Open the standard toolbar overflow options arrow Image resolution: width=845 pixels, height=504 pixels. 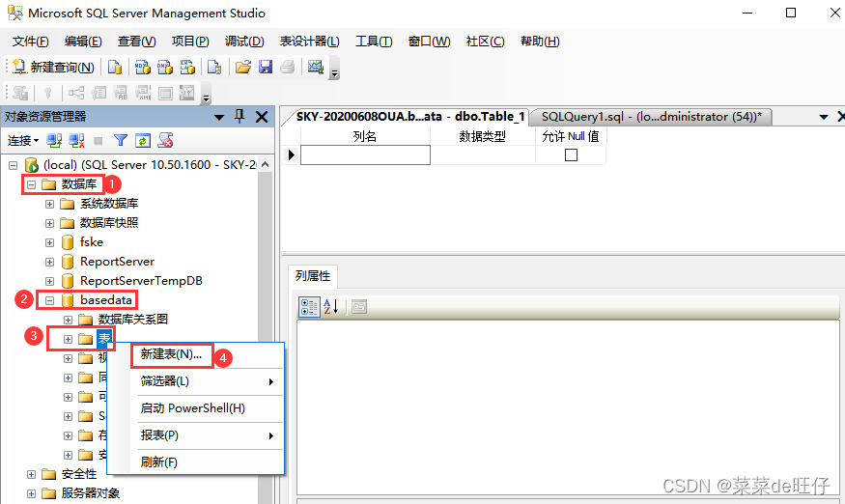tap(335, 73)
